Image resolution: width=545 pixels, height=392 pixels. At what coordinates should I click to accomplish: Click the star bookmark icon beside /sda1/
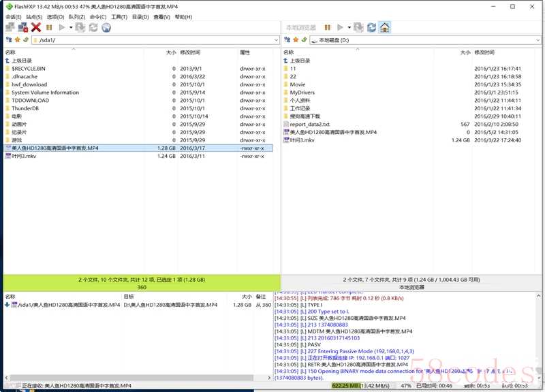17,40
